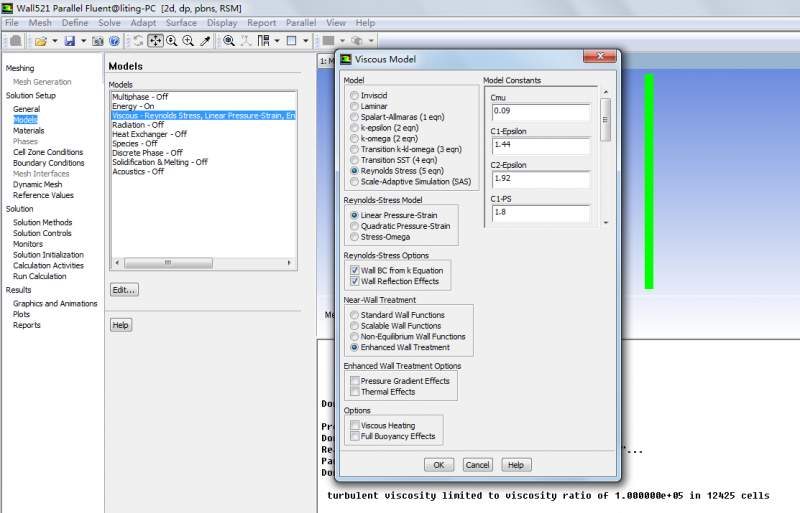Click the axes orientation toolbar icon
The image size is (800, 513).
(x=246, y=41)
